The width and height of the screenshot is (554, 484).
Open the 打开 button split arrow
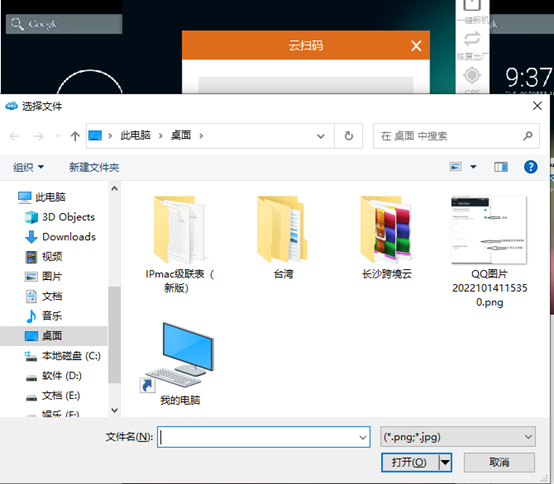[x=445, y=462]
